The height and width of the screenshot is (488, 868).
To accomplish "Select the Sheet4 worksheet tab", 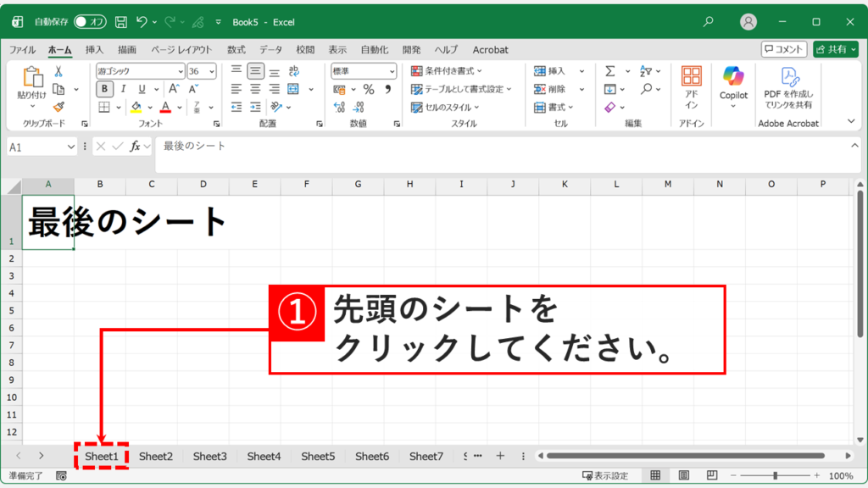I will [x=263, y=456].
